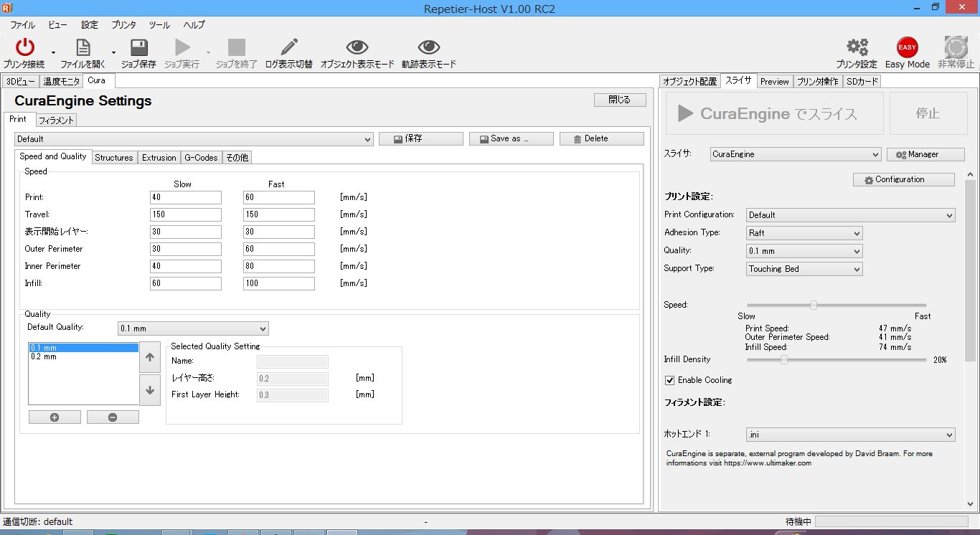
Task: Enable Cooling checkbox toggle
Action: (670, 380)
